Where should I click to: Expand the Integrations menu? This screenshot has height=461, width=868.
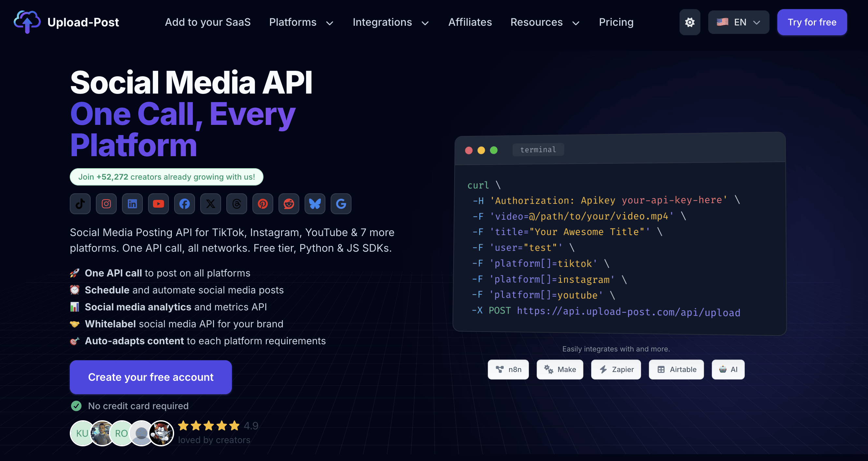coord(391,22)
